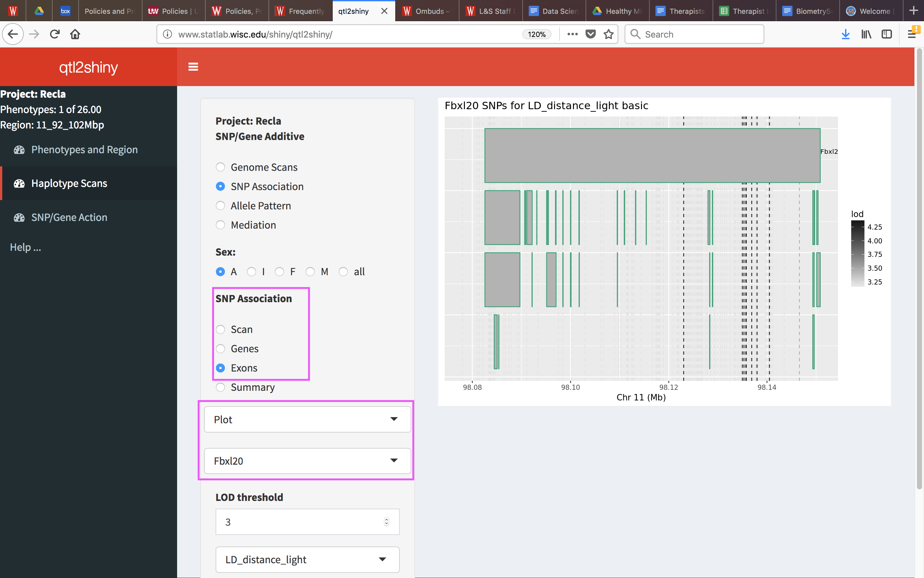Open the page actions three-dots menu
This screenshot has width=924, height=578.
pyautogui.click(x=572, y=34)
